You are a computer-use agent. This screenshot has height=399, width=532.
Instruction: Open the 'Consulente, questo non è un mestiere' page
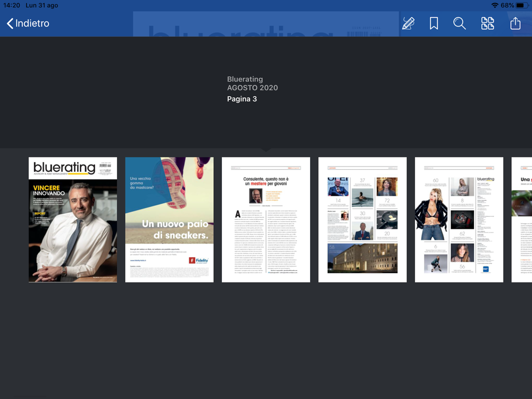point(266,220)
